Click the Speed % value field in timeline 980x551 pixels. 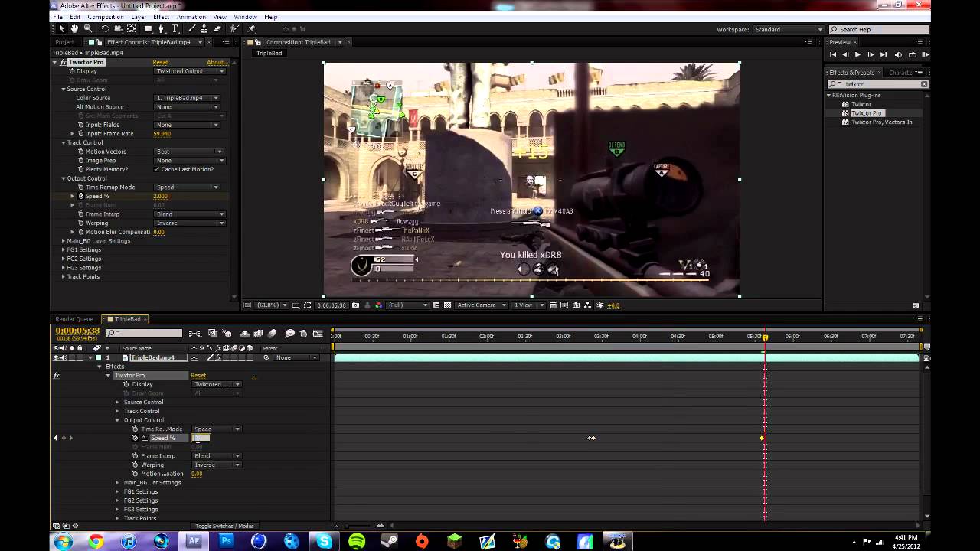(201, 438)
